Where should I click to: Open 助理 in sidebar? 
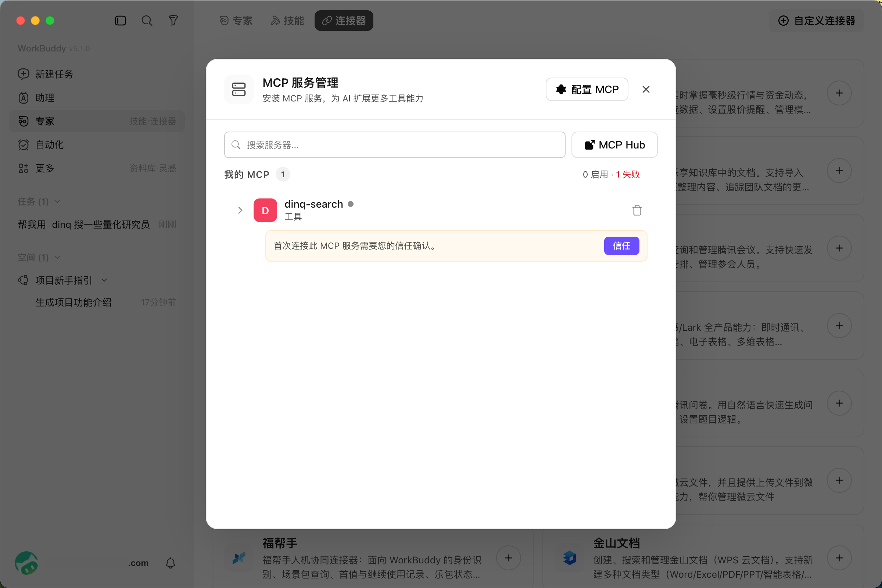pyautogui.click(x=97, y=98)
